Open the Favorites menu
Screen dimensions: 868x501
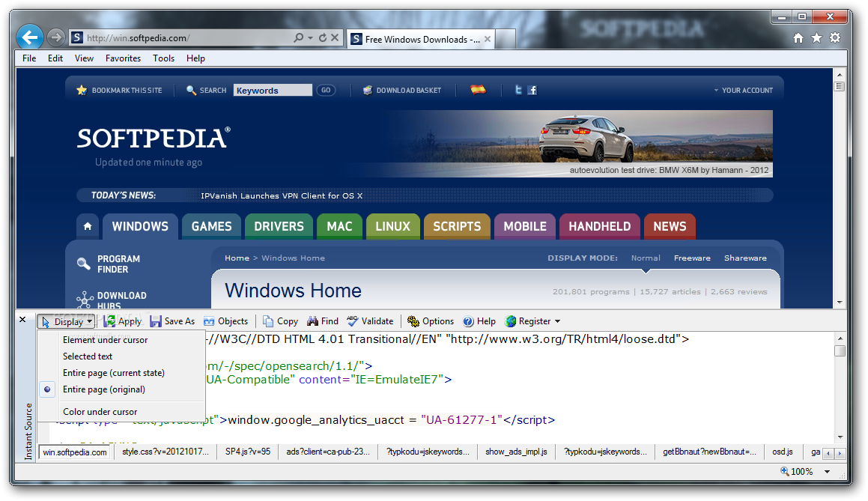click(x=123, y=58)
